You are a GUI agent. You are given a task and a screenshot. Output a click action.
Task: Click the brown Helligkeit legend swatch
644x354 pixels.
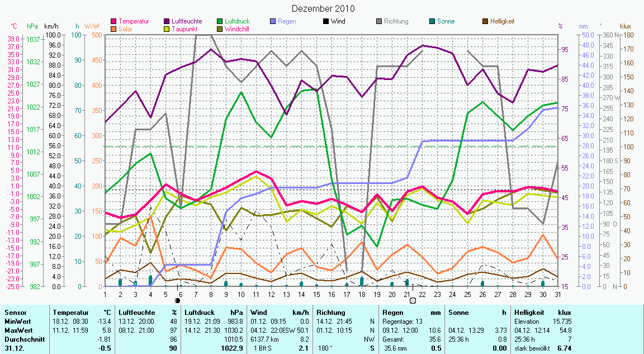(485, 22)
